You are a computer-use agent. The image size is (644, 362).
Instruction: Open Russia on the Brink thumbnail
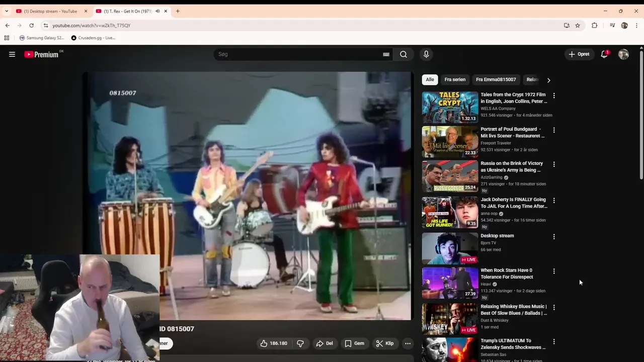(450, 176)
